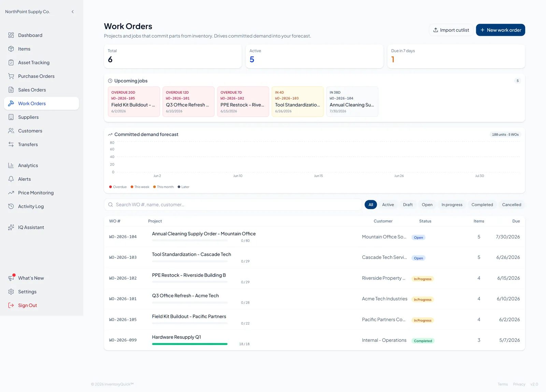Filter work orders by Draft
The height and width of the screenshot is (392, 546).
(x=408, y=205)
